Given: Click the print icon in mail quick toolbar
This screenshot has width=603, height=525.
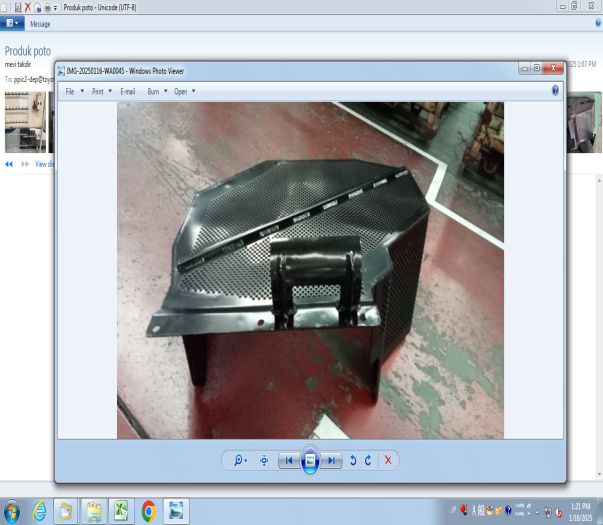Looking at the screenshot, I should point(47,8).
